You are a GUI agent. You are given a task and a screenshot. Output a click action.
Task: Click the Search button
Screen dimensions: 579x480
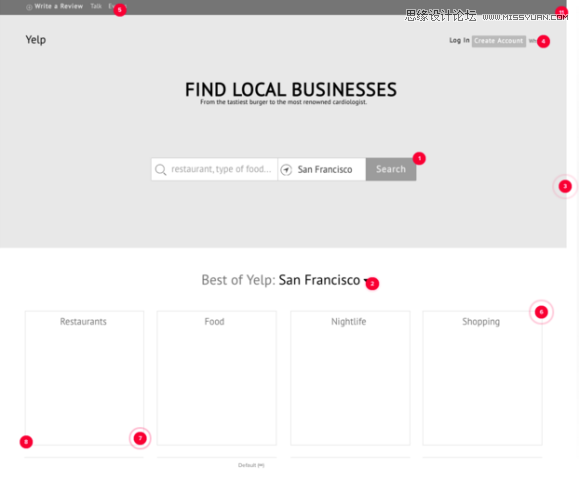click(x=391, y=169)
